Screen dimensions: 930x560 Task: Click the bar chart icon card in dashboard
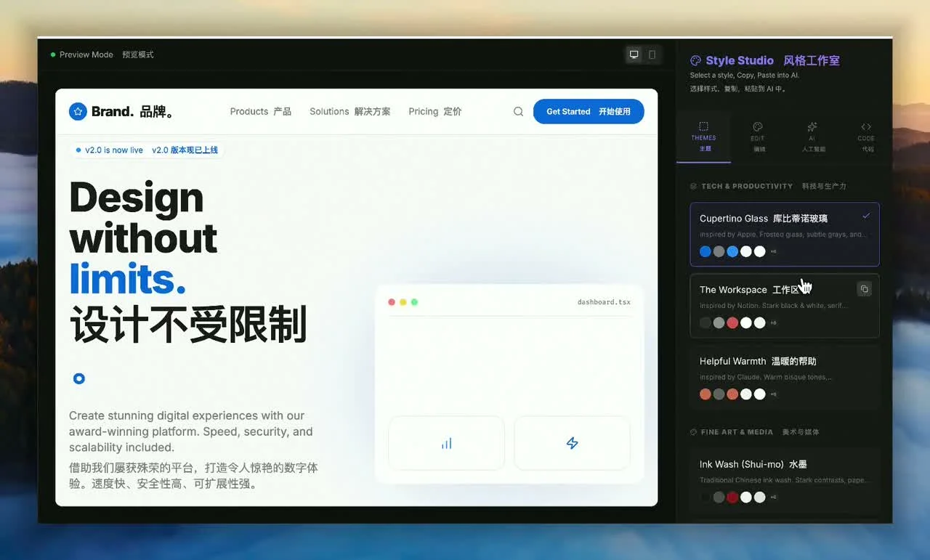(446, 443)
